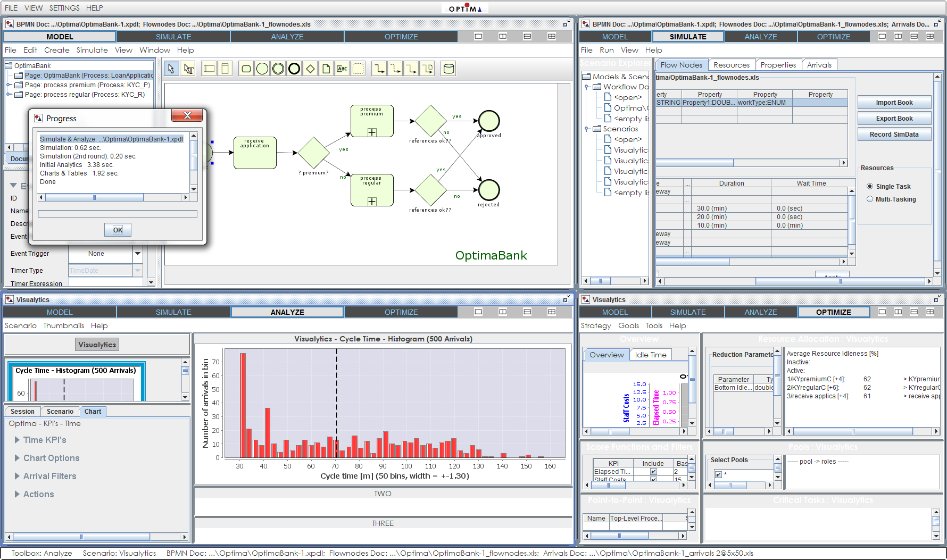The width and height of the screenshot is (947, 560).
Task: Toggle the '*' checkbox under Select Pools
Action: pyautogui.click(x=718, y=474)
